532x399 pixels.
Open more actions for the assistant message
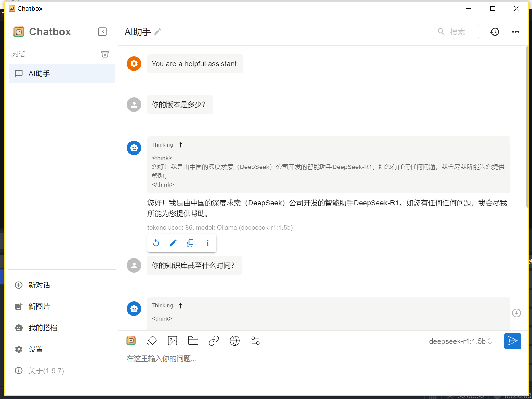[x=208, y=243]
